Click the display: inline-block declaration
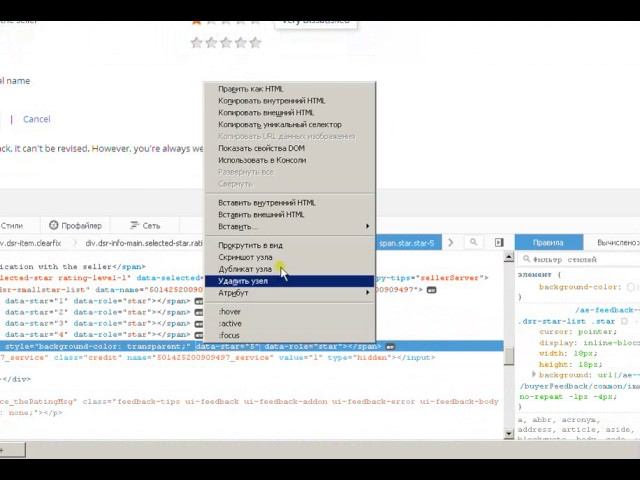The width and height of the screenshot is (640, 480). 589,343
